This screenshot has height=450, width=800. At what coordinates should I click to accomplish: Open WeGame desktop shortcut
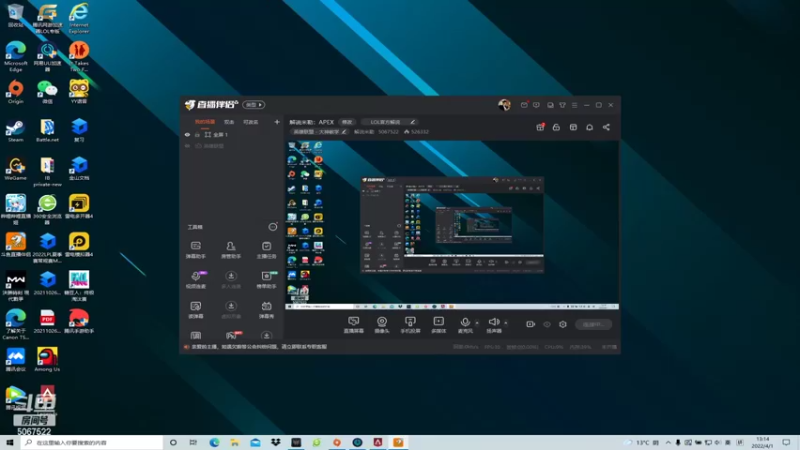(15, 169)
